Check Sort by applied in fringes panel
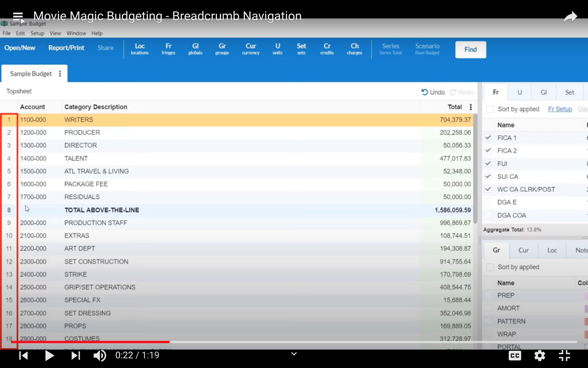This screenshot has width=588, height=368. [x=490, y=109]
